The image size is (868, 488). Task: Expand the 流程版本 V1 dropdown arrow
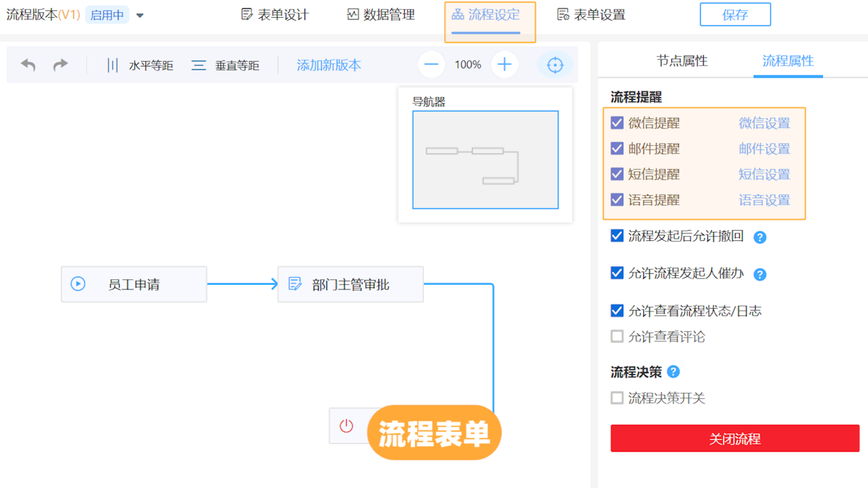click(x=140, y=15)
